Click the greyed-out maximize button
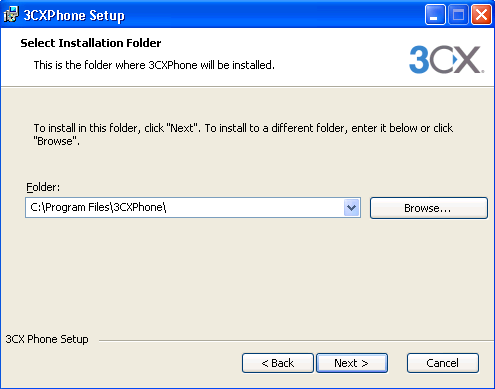The width and height of the screenshot is (495, 389). point(458,15)
